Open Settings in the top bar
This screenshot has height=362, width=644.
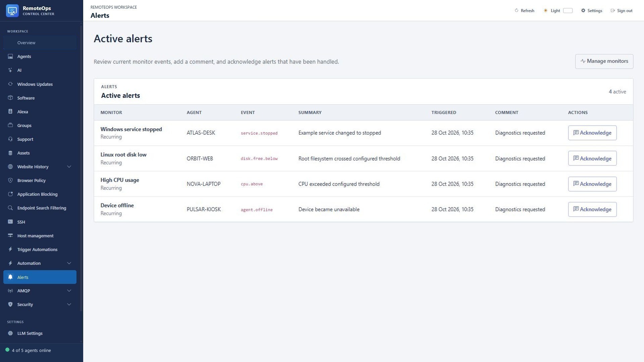592,11
